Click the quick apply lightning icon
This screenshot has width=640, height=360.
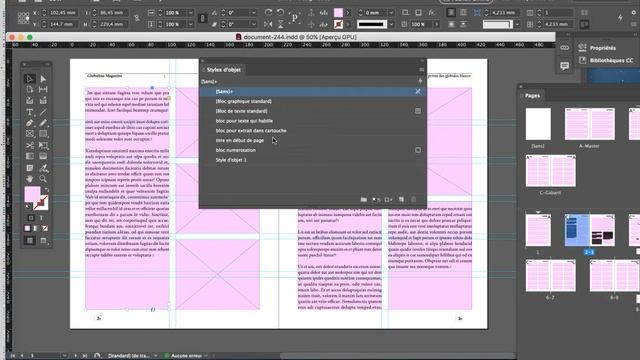point(620,18)
